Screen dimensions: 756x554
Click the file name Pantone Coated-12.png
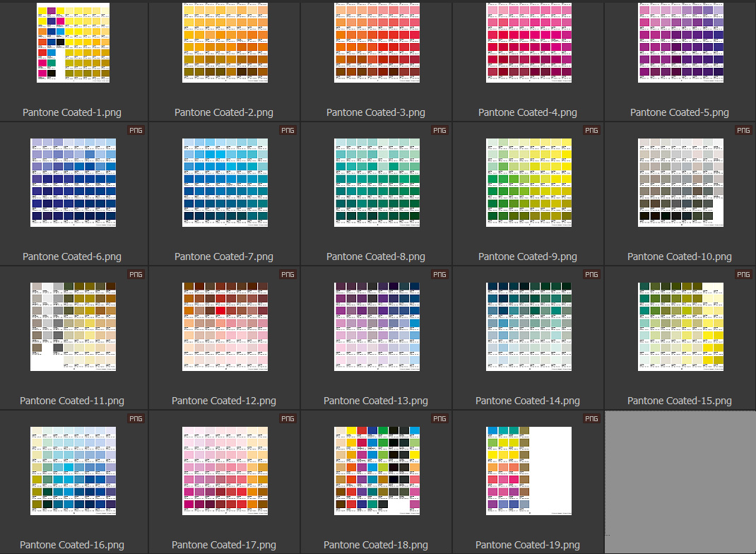coord(224,401)
